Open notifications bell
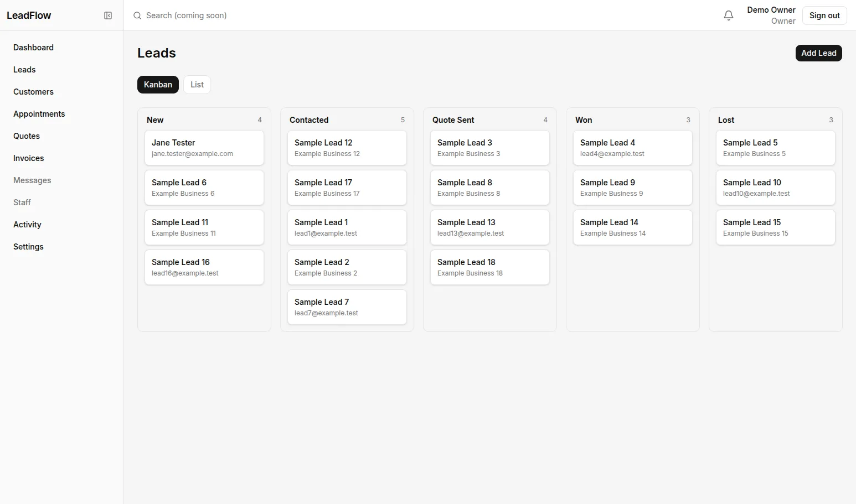The width and height of the screenshot is (856, 504). click(x=729, y=15)
